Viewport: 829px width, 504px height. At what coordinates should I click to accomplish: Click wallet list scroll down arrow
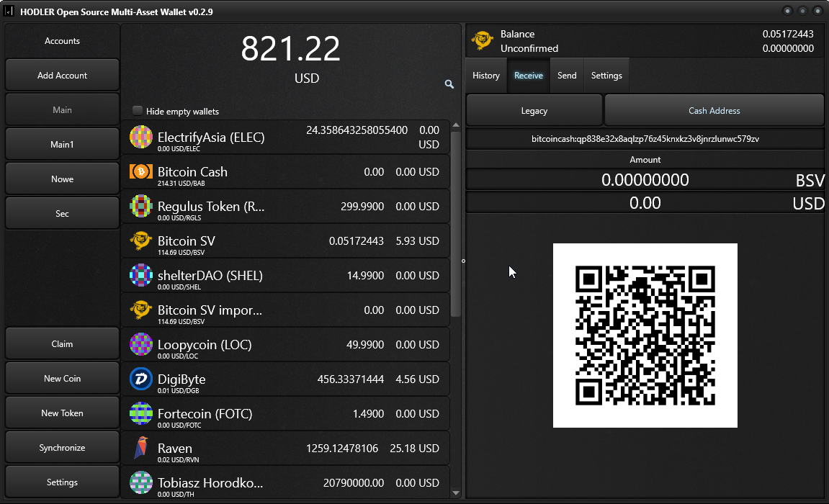(456, 493)
